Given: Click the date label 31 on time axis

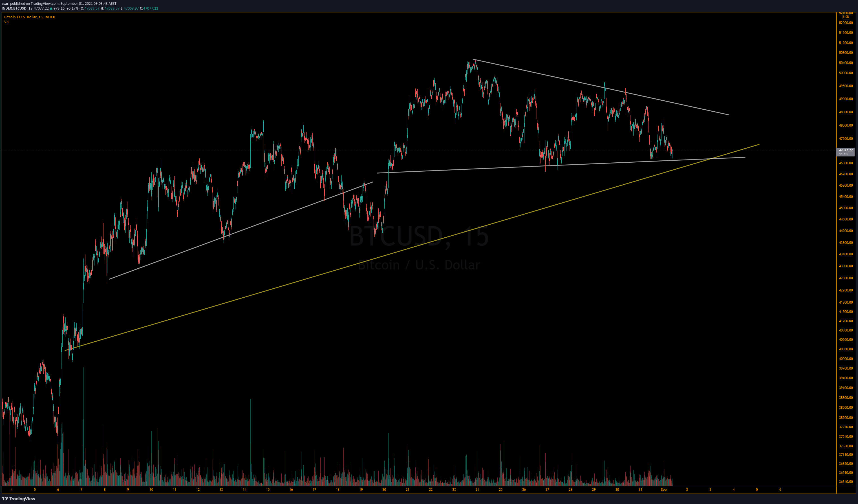Looking at the screenshot, I should tap(640, 490).
